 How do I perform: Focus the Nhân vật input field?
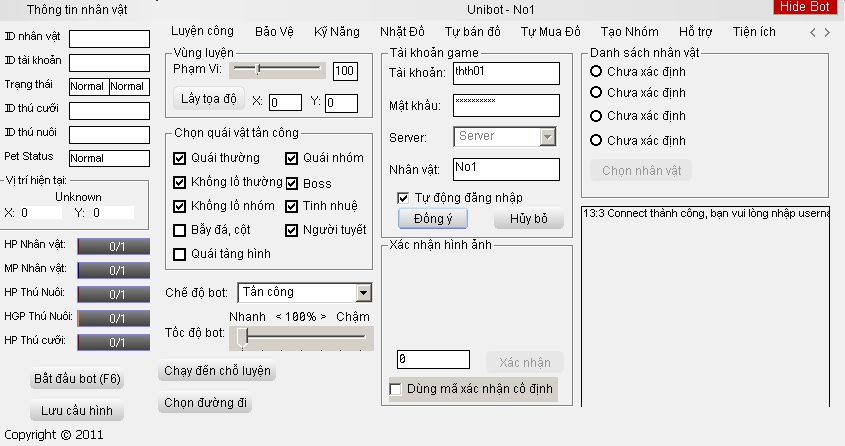(x=506, y=170)
